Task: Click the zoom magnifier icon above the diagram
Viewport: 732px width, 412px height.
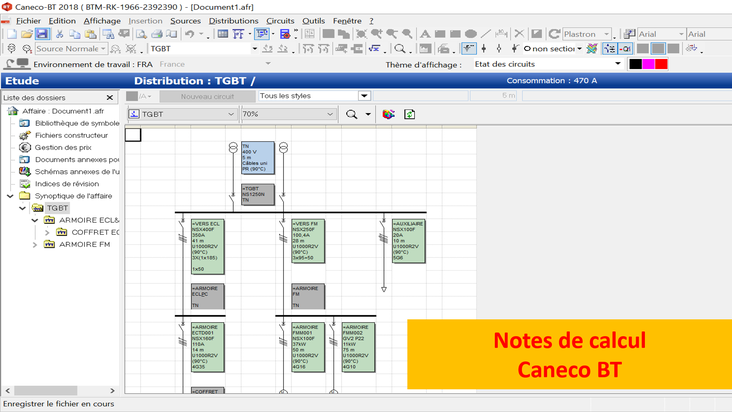Action: [x=352, y=114]
